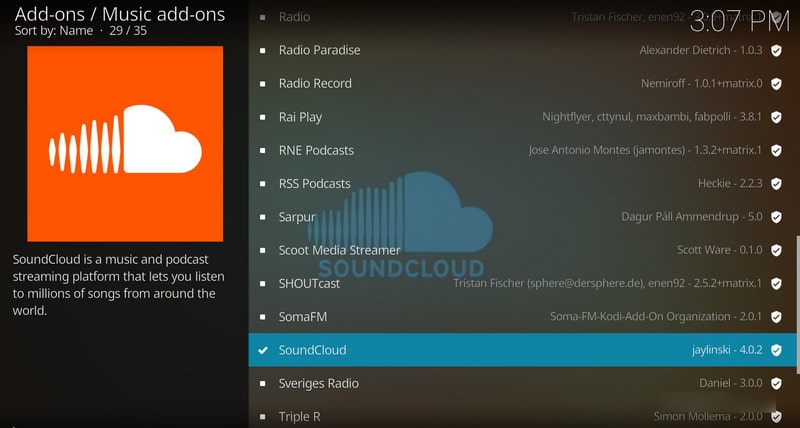
Task: Click the verified shield icon for Sarpur
Action: pyautogui.click(x=776, y=217)
